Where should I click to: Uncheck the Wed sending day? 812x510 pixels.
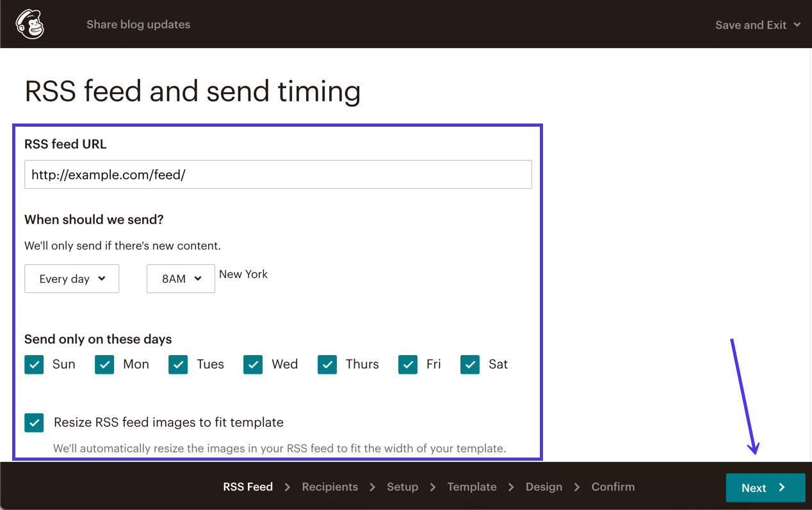point(252,364)
